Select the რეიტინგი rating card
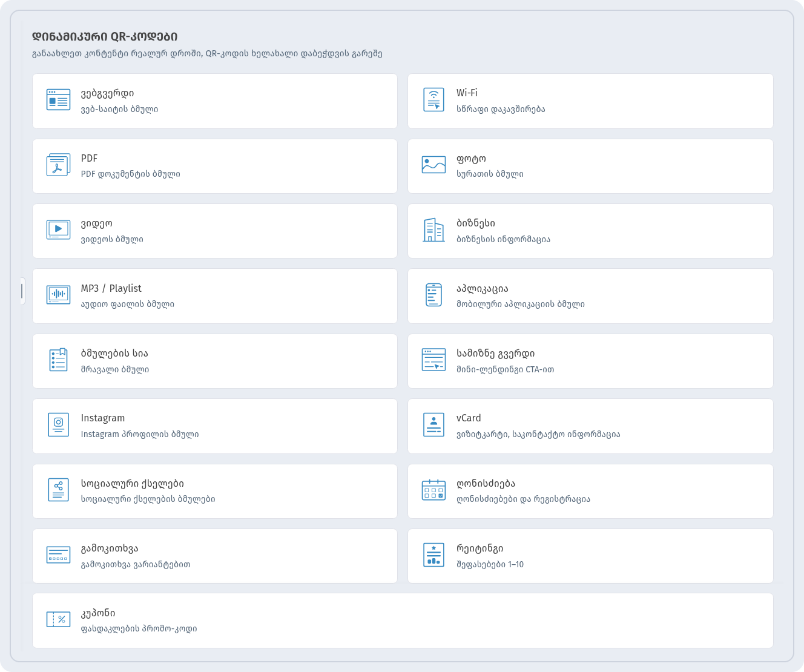Viewport: 804px width, 672px height. (590, 556)
